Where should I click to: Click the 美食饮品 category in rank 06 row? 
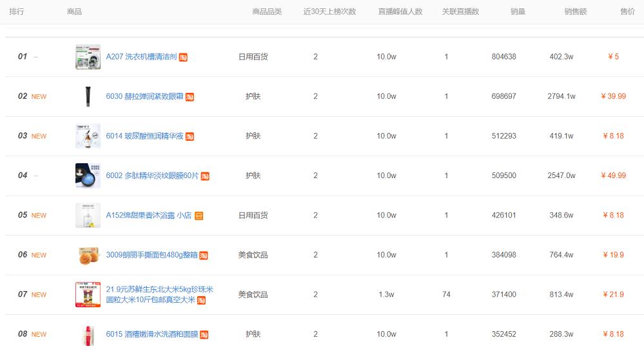(x=253, y=255)
